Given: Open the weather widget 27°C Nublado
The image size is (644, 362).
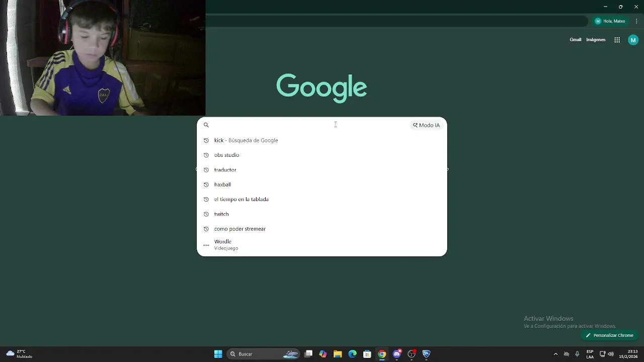Looking at the screenshot, I should 19,354.
